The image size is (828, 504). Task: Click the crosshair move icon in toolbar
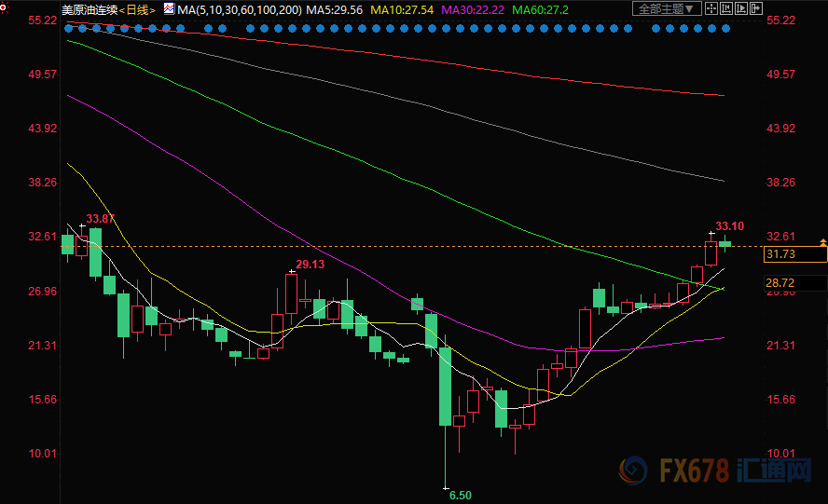click(x=713, y=8)
